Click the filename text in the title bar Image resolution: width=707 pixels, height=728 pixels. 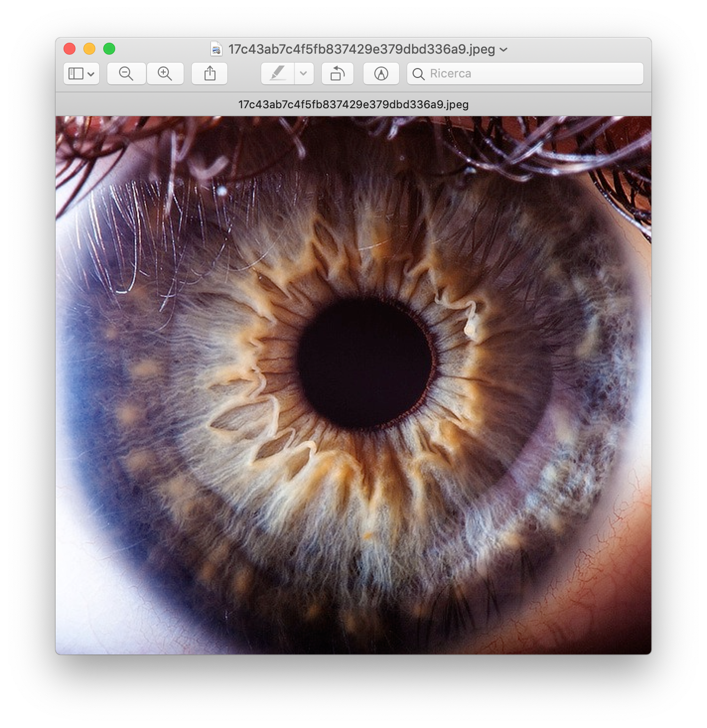click(x=361, y=49)
